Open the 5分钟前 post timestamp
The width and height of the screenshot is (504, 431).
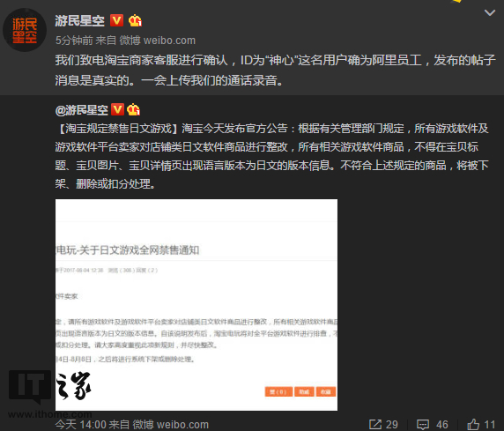coord(74,41)
